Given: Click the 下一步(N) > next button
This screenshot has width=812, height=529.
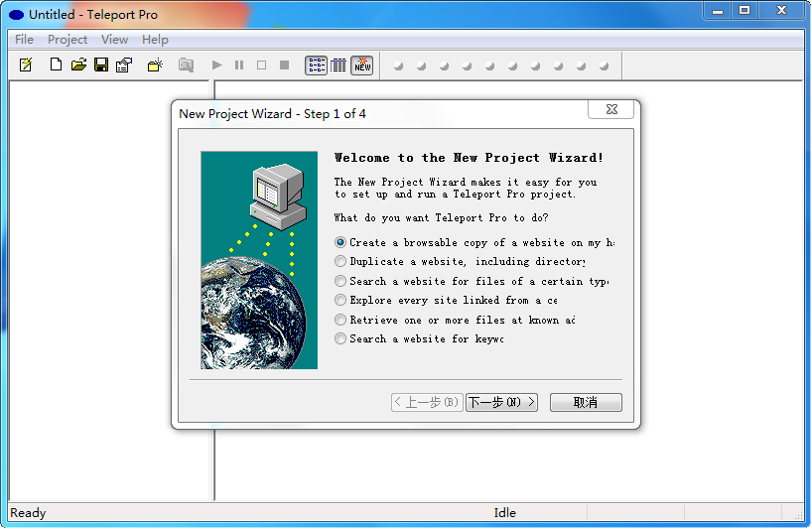Looking at the screenshot, I should [501, 403].
